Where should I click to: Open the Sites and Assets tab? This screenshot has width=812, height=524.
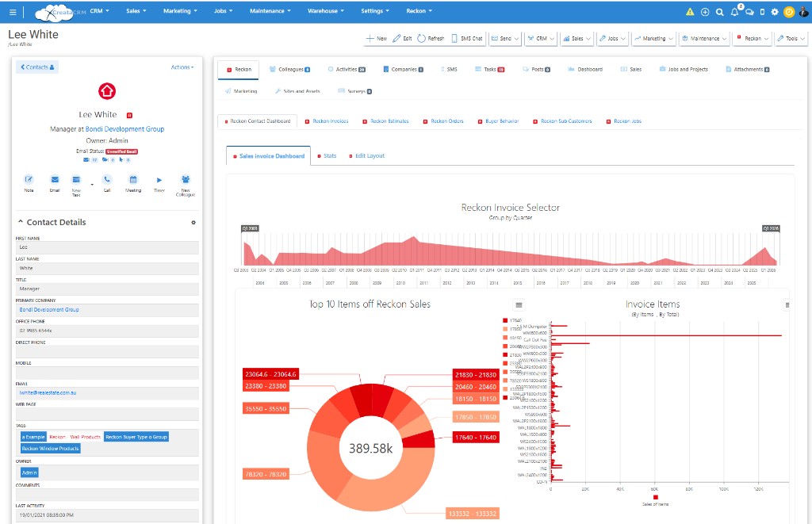tap(298, 91)
